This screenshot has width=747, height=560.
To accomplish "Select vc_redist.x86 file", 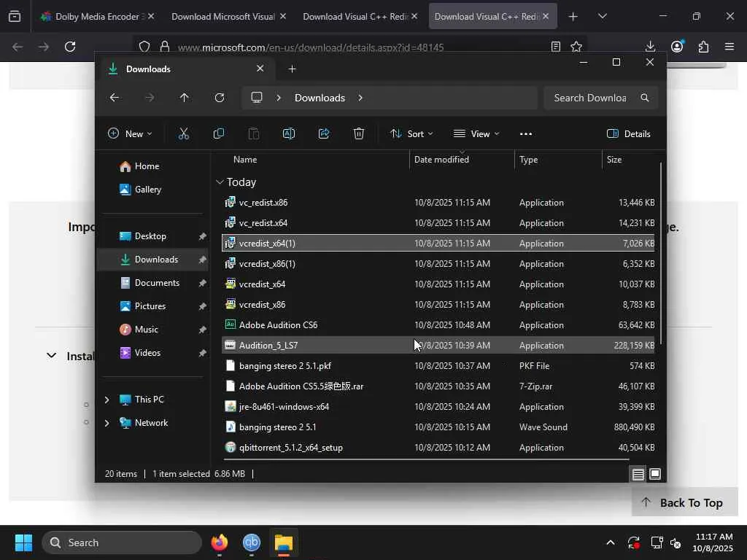I will click(x=438, y=203).
